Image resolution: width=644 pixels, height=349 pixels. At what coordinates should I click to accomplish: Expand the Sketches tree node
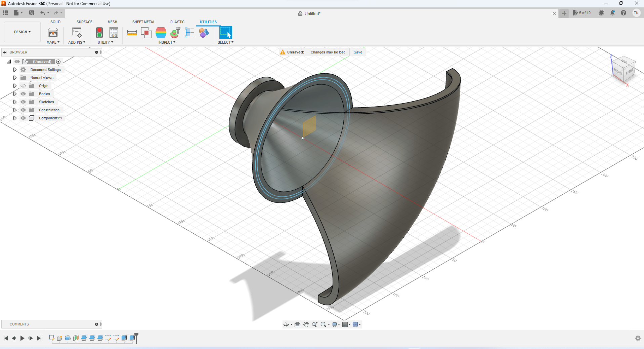[15, 102]
